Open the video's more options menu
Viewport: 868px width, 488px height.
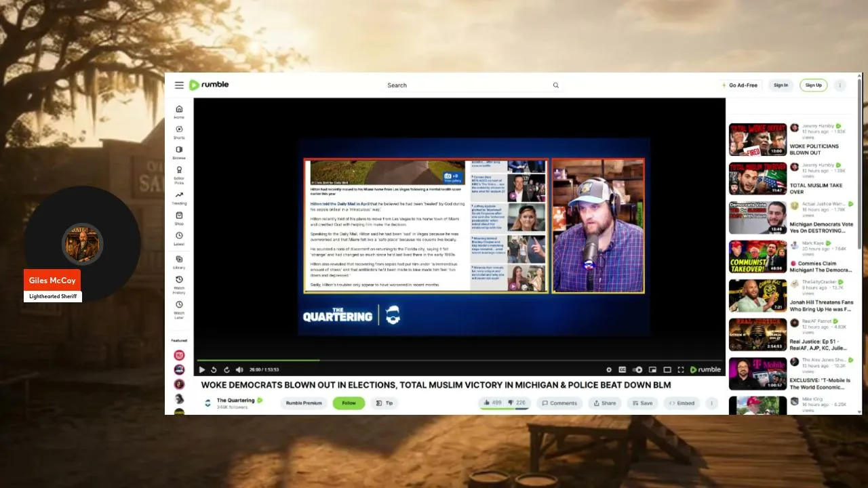[712, 403]
